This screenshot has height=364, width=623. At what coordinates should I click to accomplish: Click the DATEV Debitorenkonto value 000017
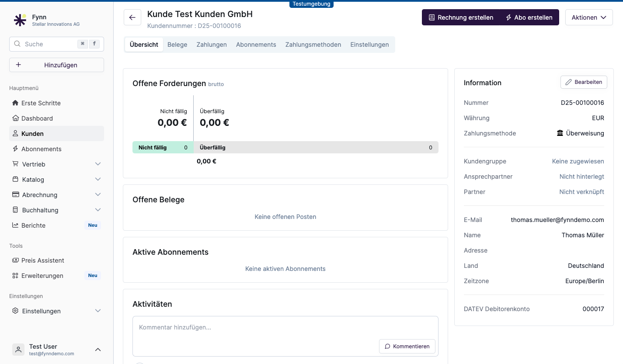[x=593, y=309]
